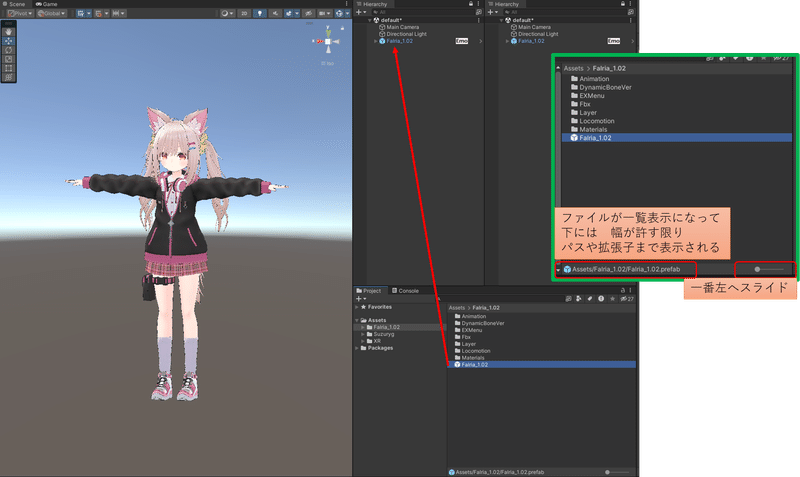This screenshot has height=477, width=800.
Task: Select the combined Transform tool
Action: (x=9, y=77)
